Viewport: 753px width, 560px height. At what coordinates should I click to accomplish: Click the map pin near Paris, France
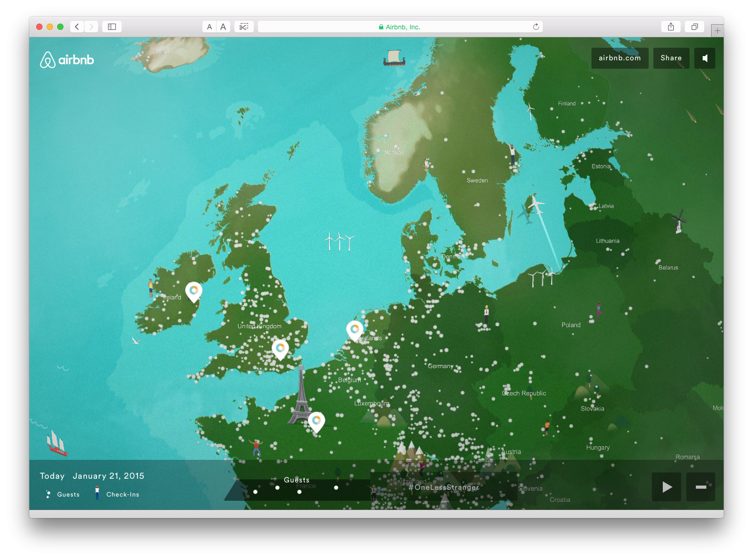(x=316, y=423)
